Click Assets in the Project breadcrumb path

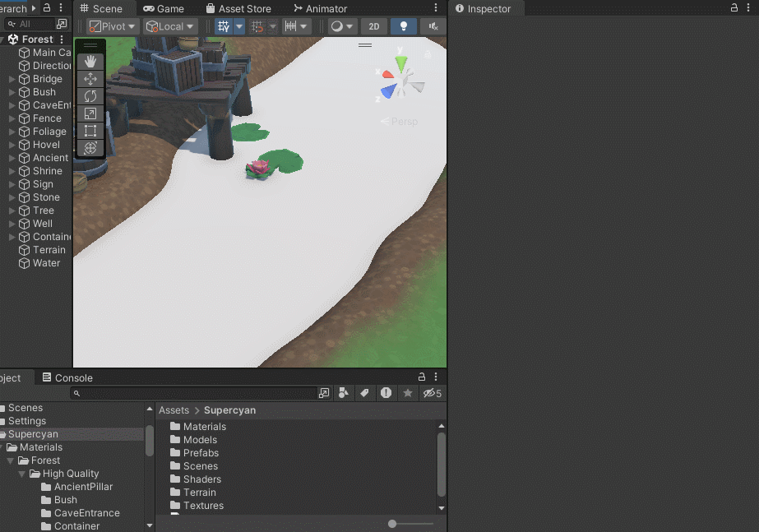point(174,409)
